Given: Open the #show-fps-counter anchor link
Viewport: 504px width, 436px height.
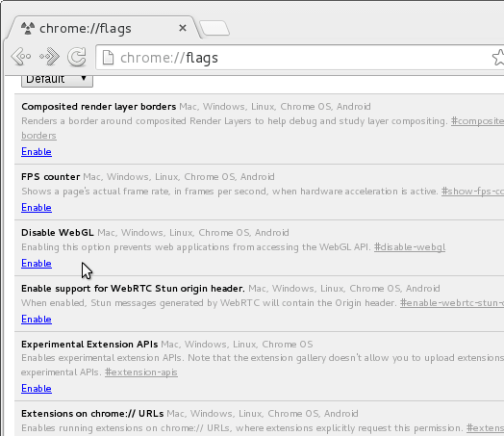Looking at the screenshot, I should (472, 192).
